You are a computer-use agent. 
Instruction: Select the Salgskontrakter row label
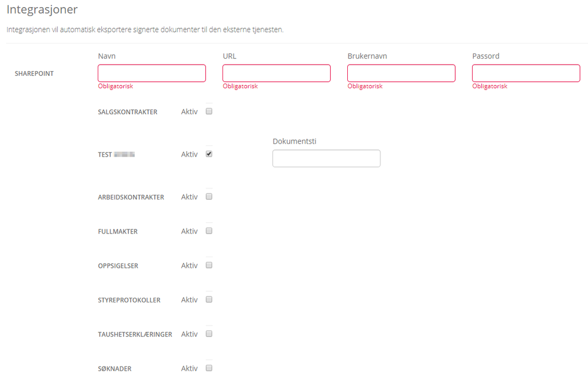coord(128,112)
